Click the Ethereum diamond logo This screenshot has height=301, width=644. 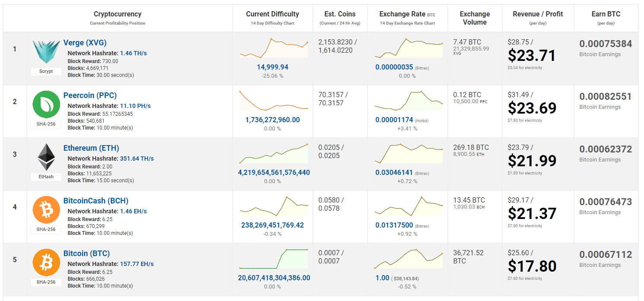[46, 157]
